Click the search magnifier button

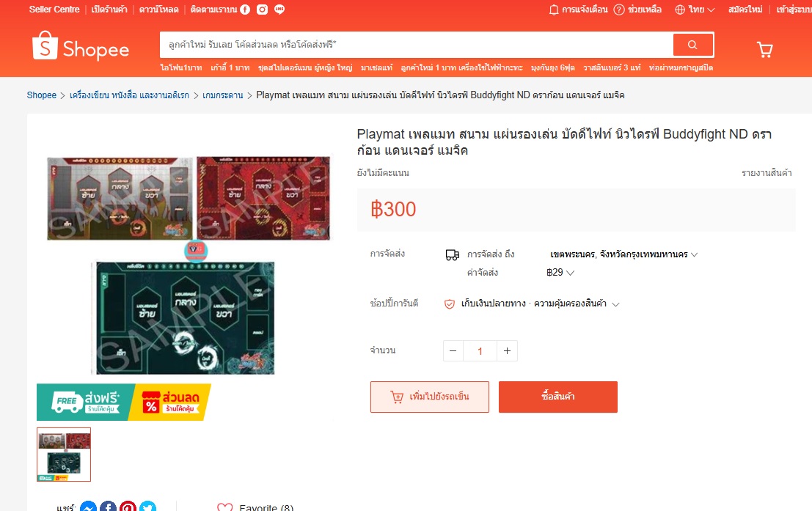click(693, 45)
